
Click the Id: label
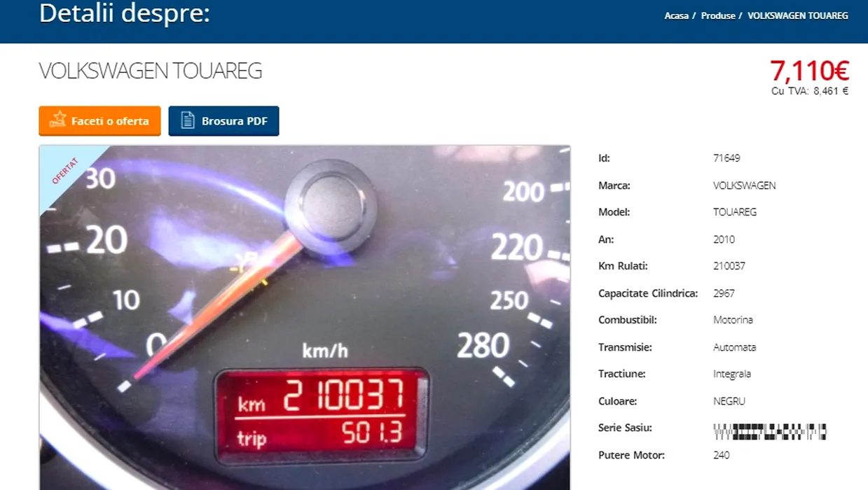[604, 158]
